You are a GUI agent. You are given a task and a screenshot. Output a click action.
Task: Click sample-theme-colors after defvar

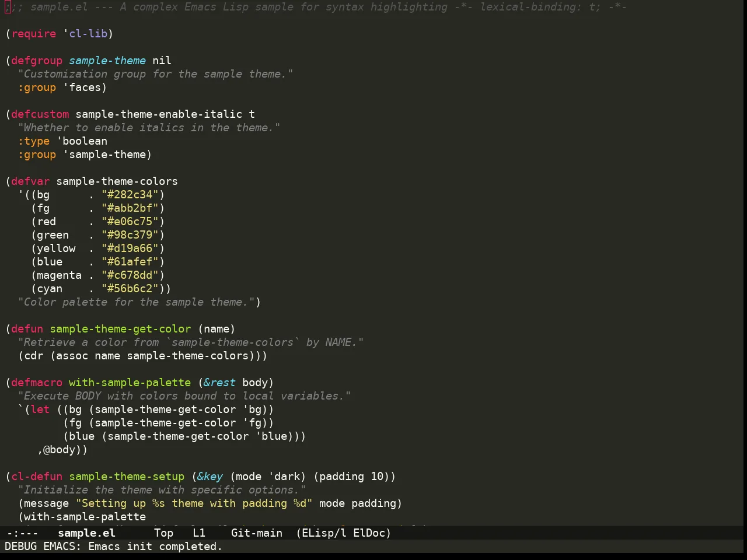coord(117,181)
